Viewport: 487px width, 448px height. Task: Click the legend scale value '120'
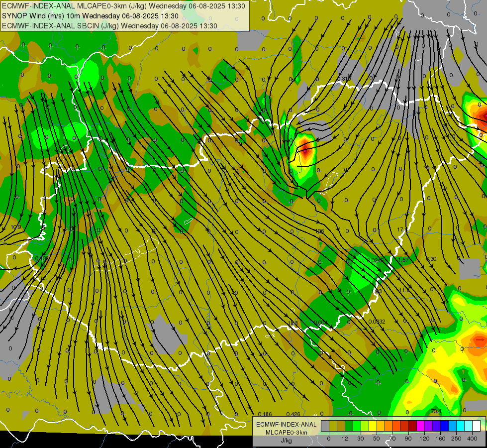424,439
